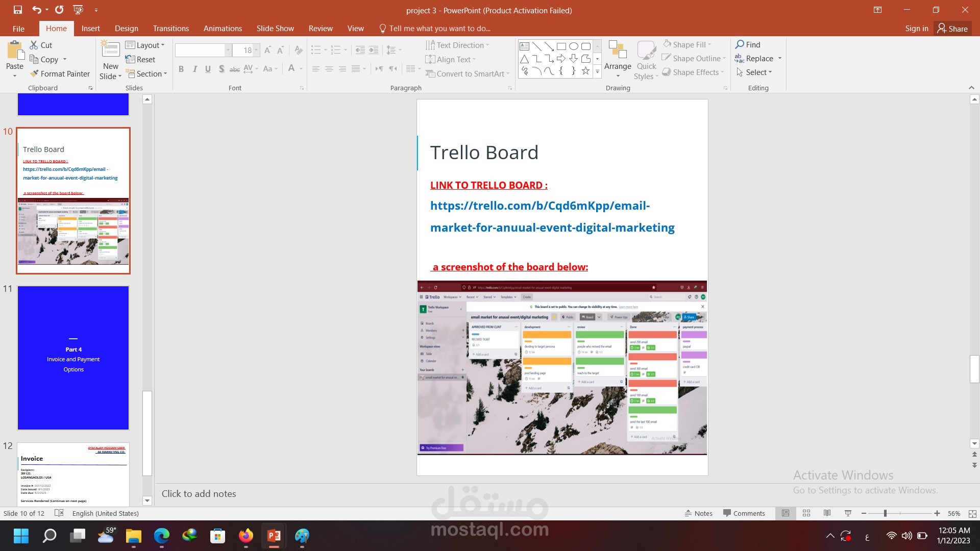
Task: Click Reset slide button
Action: click(140, 59)
